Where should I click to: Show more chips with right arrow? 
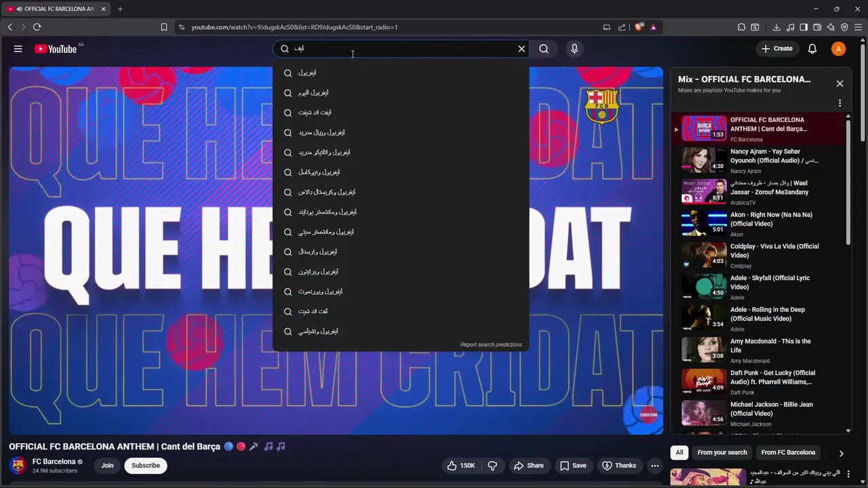pos(841,453)
